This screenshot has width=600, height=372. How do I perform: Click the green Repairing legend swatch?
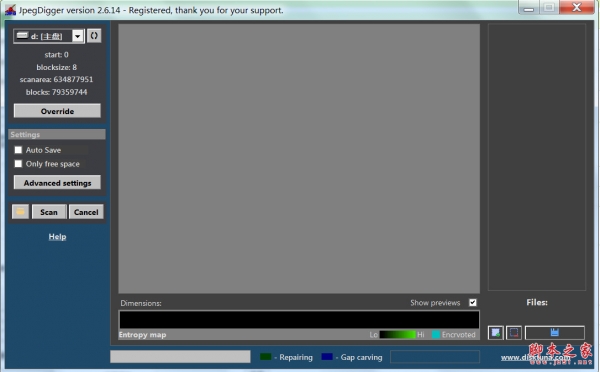(266, 357)
